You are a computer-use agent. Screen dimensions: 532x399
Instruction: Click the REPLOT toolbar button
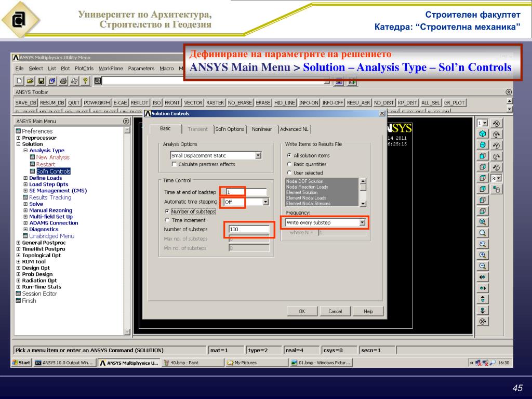point(139,102)
